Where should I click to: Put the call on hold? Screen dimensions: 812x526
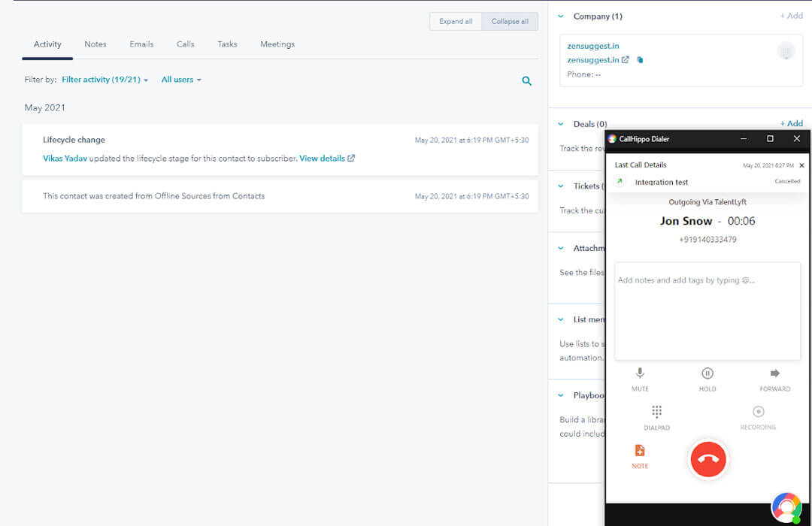point(707,373)
